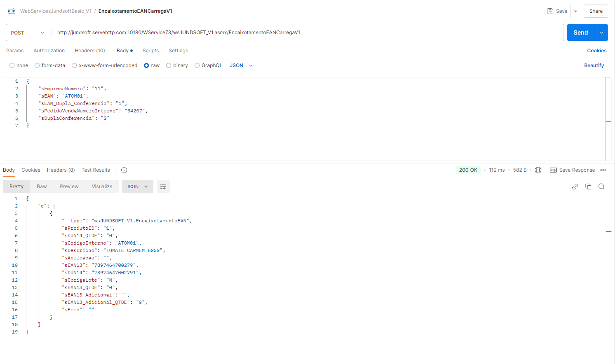
Task: Open the Settings tab
Action: tap(178, 51)
